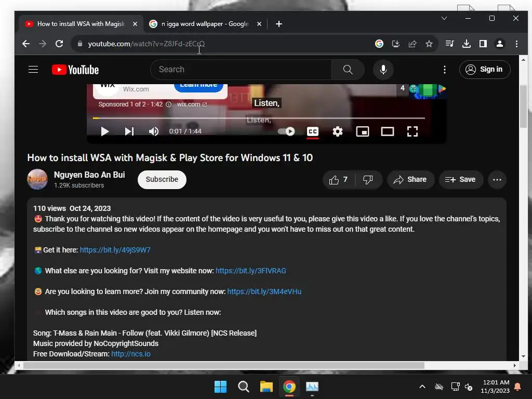Go to YouTube home via logo
Screen dimensions: 532x399
(75, 70)
